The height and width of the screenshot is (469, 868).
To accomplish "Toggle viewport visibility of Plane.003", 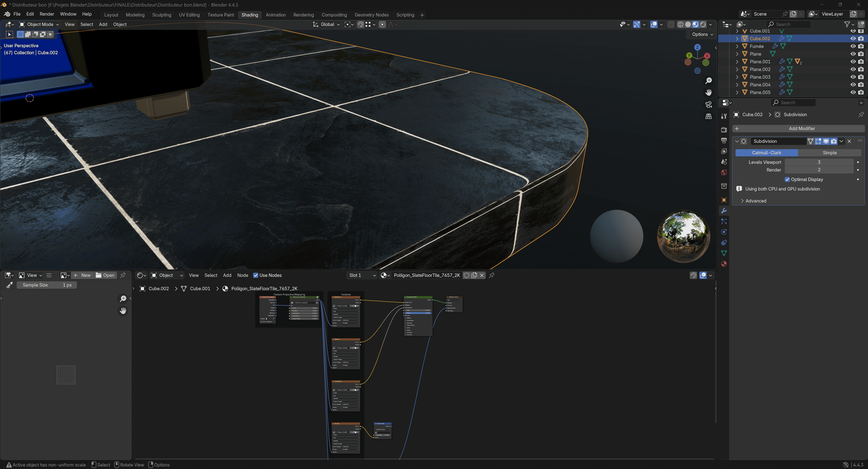I will [853, 77].
